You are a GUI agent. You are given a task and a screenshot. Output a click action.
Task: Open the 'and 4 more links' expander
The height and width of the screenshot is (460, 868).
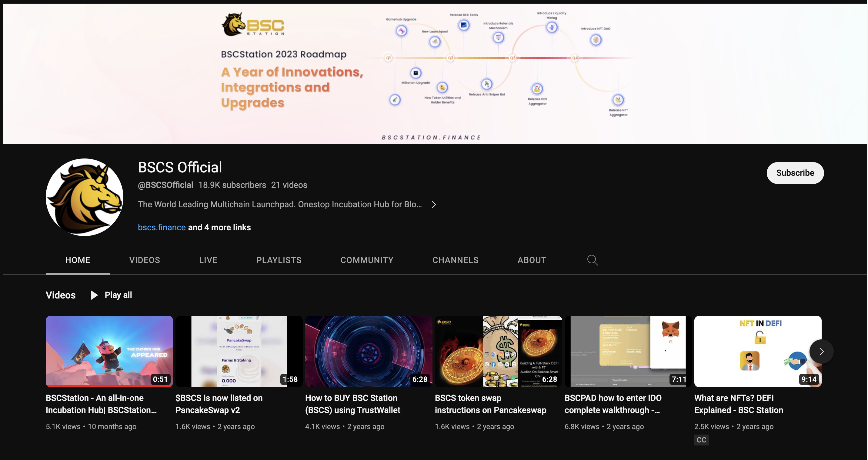[x=219, y=228]
